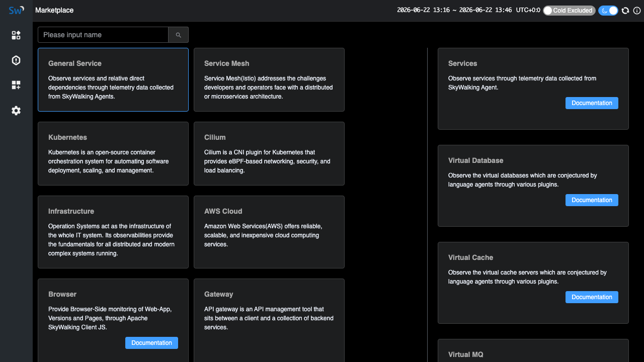
Task: Click the Virtual MQ card title
Action: pos(465,354)
